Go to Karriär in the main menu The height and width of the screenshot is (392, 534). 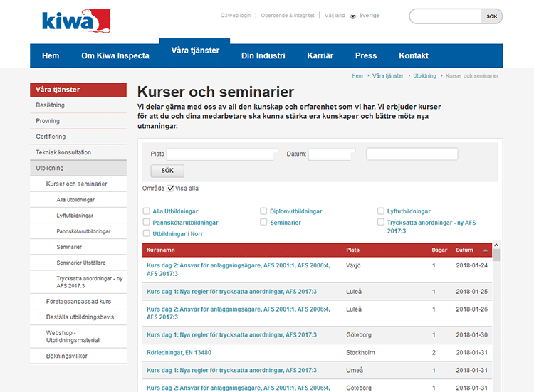(320, 56)
